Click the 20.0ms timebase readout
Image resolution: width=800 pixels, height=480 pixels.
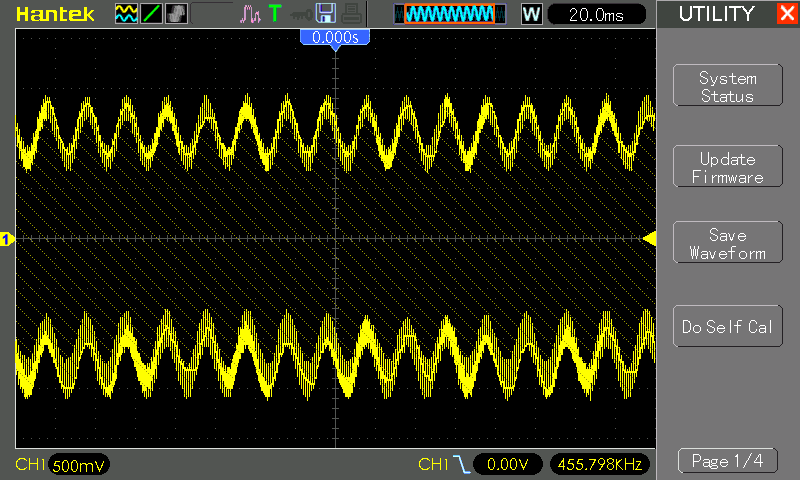pyautogui.click(x=596, y=14)
